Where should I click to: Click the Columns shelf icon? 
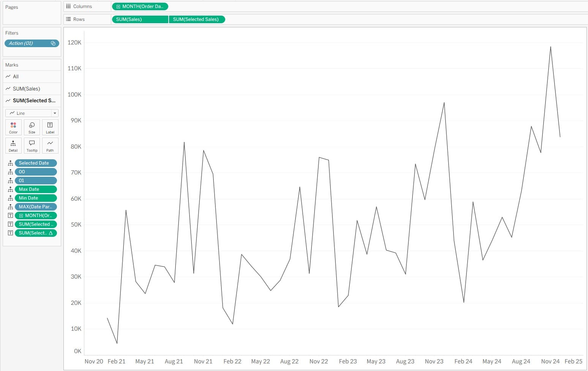(68, 6)
